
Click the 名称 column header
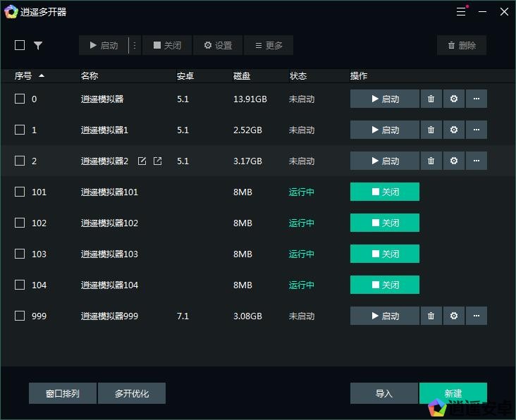click(90, 76)
